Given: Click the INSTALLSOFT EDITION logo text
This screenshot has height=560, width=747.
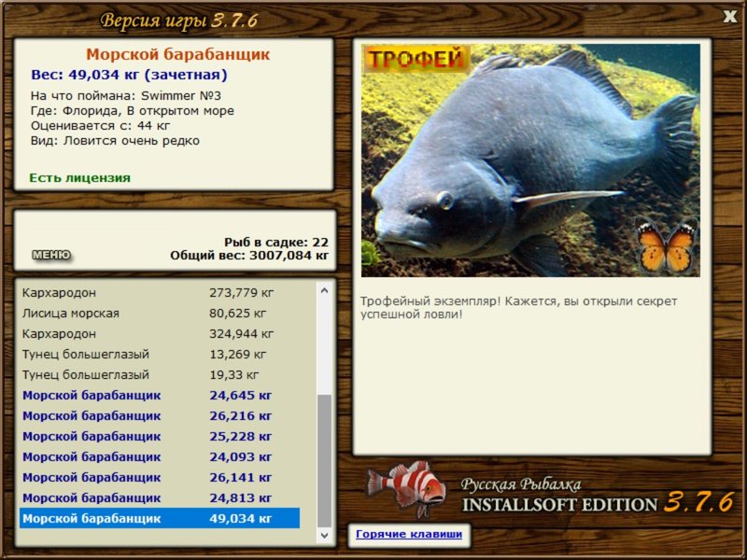Looking at the screenshot, I should tap(559, 505).
